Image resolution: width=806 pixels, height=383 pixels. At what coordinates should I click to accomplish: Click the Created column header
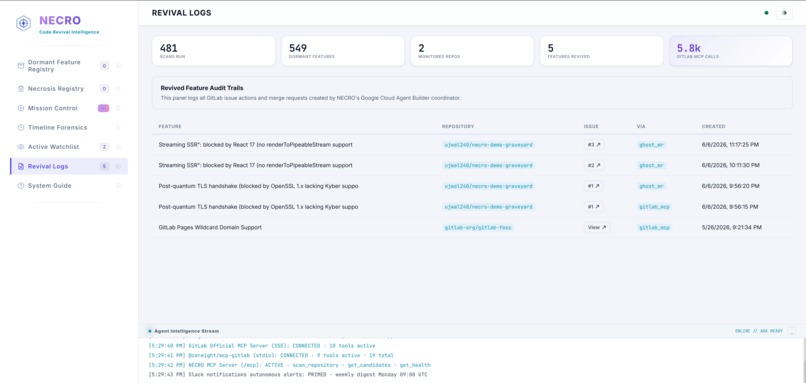coord(713,126)
